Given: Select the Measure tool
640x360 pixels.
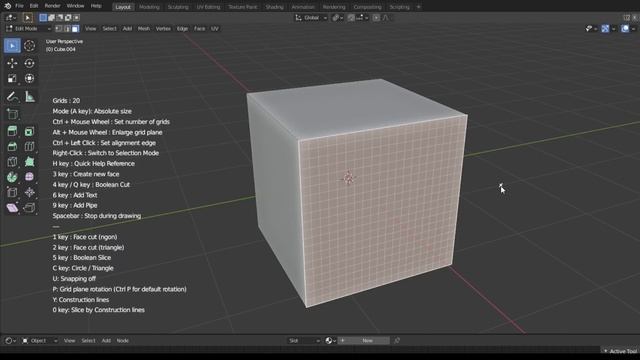Looking at the screenshot, I should 29,97.
